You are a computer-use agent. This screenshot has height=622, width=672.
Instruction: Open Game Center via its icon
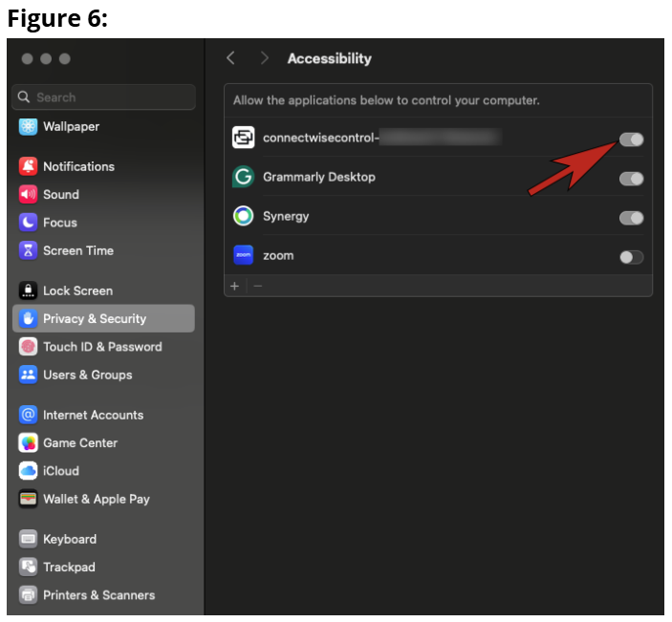28,443
